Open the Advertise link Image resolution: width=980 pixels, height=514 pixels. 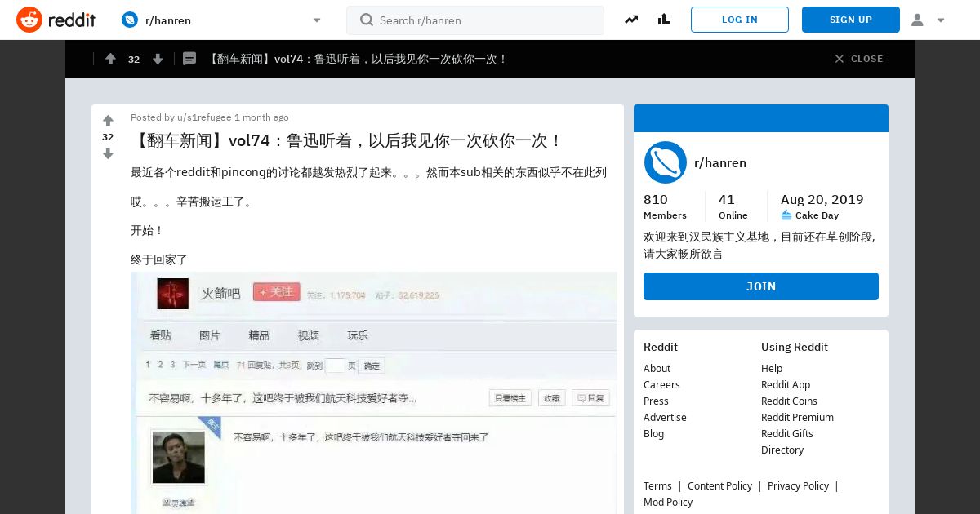[x=665, y=417]
